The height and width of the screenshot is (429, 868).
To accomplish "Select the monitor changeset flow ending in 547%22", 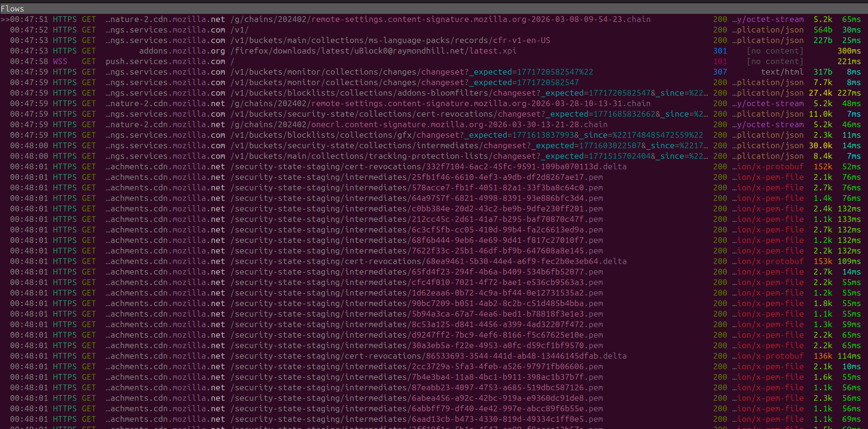I will point(434,72).
